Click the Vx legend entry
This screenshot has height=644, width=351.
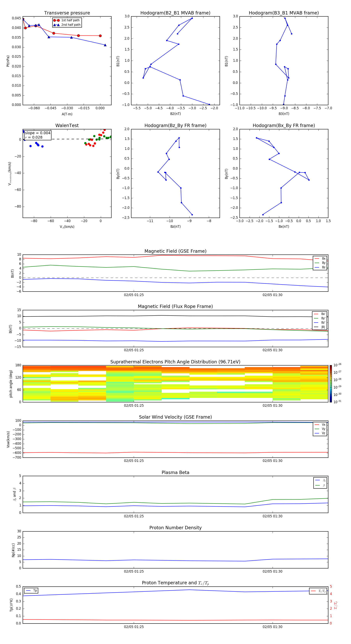click(x=320, y=425)
